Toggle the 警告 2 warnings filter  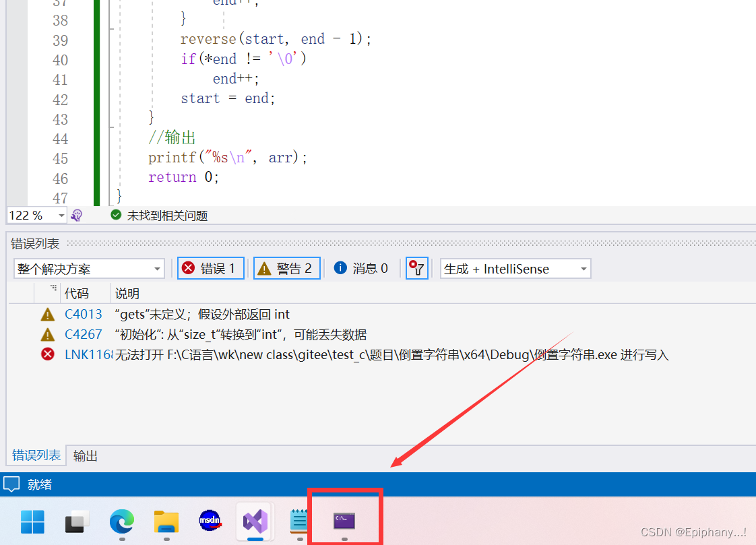(x=286, y=267)
